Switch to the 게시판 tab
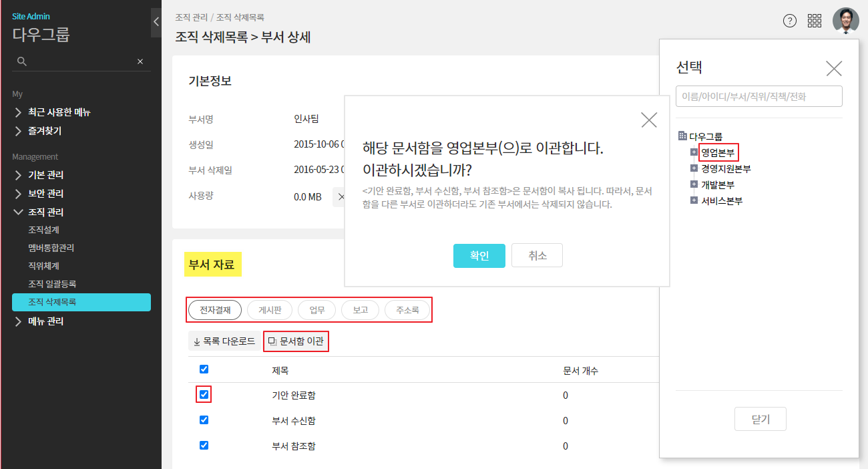This screenshot has height=469, width=868. point(270,310)
